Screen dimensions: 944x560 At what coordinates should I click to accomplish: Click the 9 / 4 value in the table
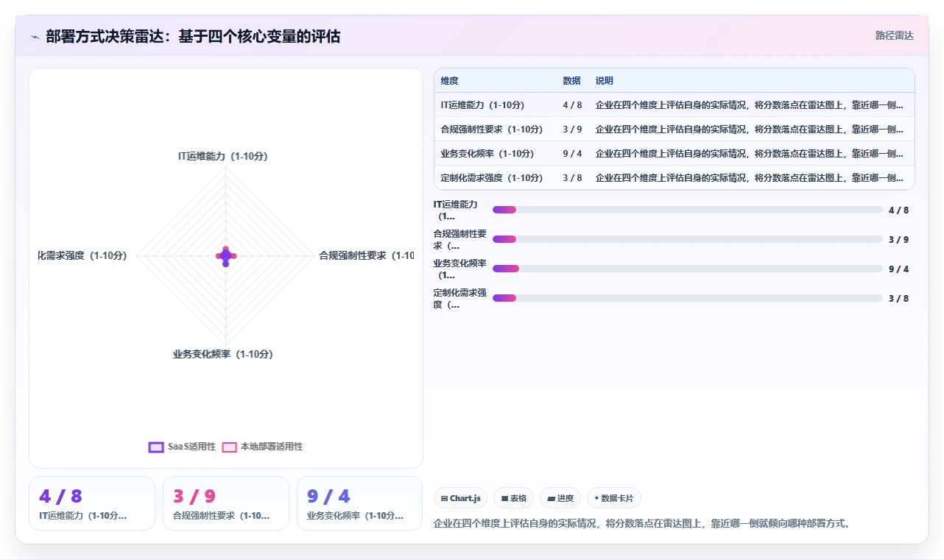coord(572,153)
